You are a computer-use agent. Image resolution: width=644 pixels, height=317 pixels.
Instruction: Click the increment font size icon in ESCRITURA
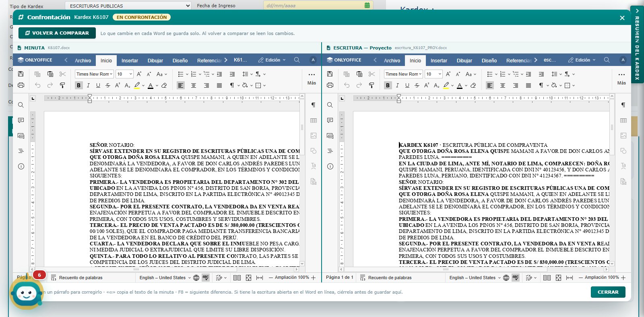(x=448, y=74)
